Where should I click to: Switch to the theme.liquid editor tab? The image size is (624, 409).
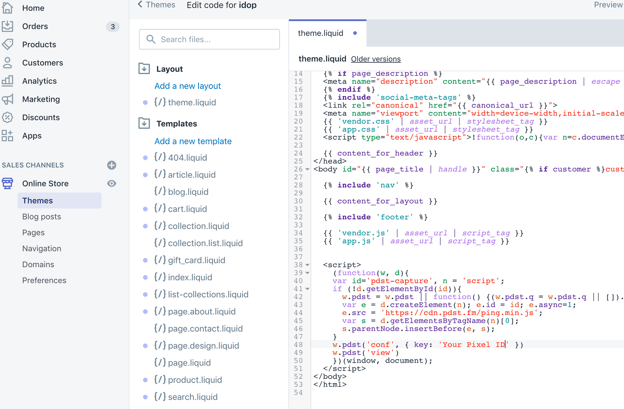(x=328, y=33)
